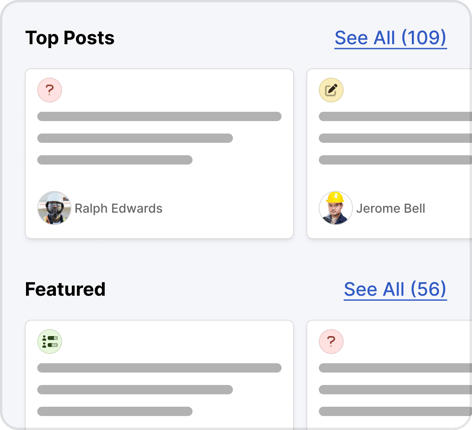Open the first Featured poll card
The height and width of the screenshot is (430, 472).
(x=159, y=375)
